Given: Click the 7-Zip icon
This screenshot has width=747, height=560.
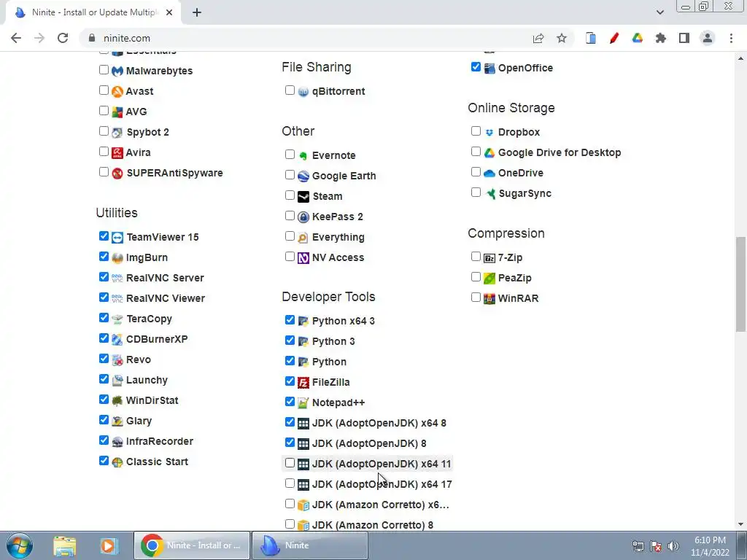Looking at the screenshot, I should (489, 258).
